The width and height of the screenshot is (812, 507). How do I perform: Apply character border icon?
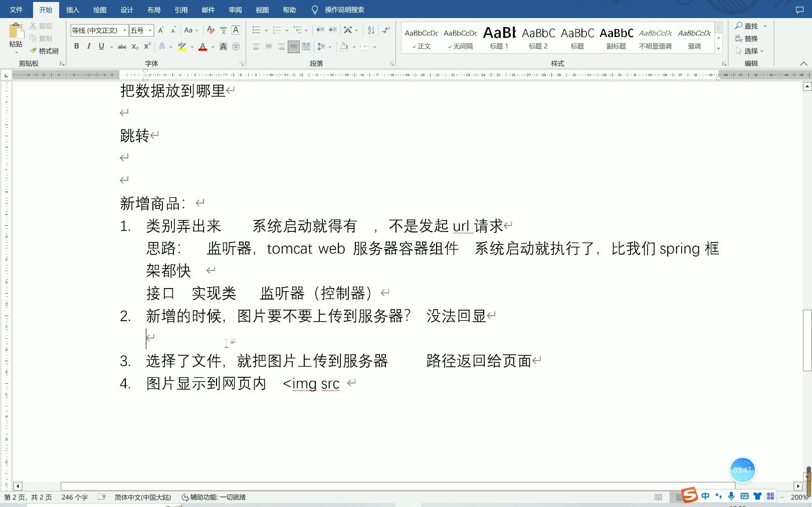236,30
